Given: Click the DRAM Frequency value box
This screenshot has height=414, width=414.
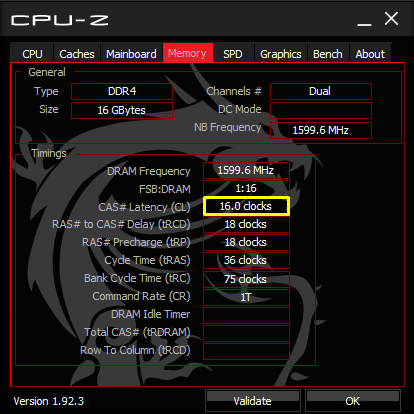Looking at the screenshot, I should (246, 170).
